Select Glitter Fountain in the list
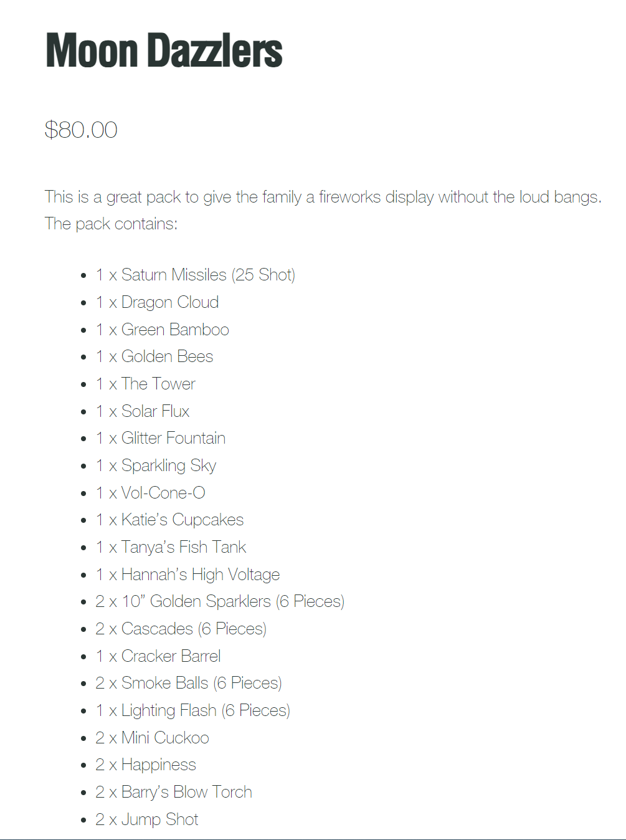Image resolution: width=626 pixels, height=840 pixels. (161, 438)
